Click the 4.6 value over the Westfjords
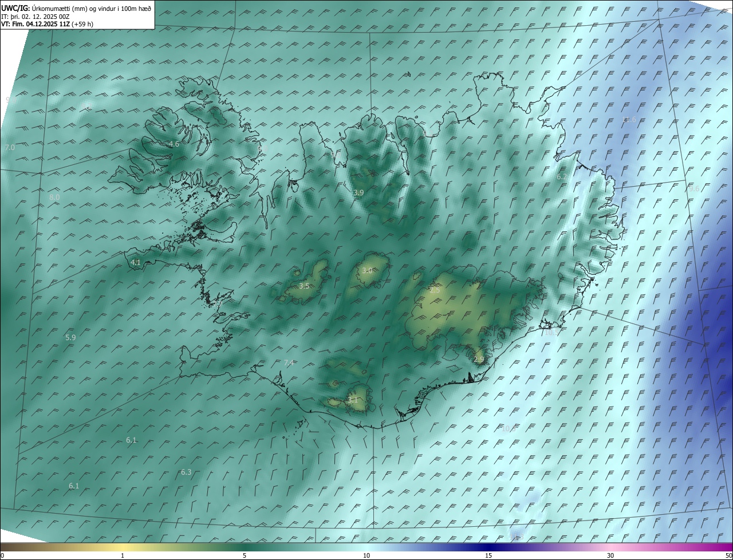 point(174,144)
